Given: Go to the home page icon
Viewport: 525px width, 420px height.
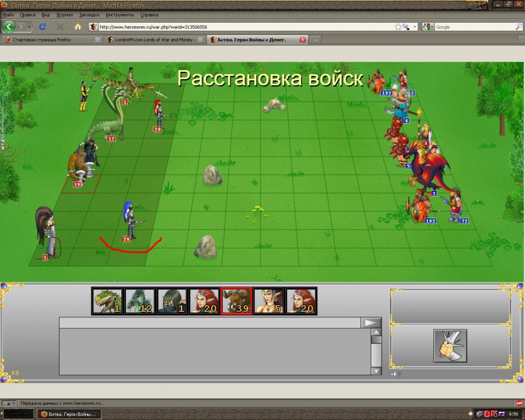Looking at the screenshot, I should (x=78, y=26).
